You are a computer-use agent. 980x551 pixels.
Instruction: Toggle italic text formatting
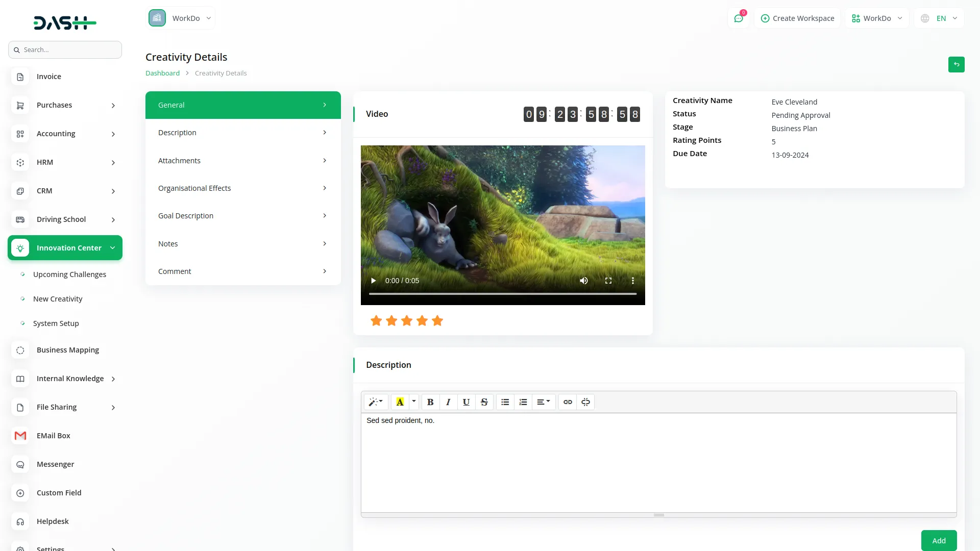pyautogui.click(x=448, y=402)
